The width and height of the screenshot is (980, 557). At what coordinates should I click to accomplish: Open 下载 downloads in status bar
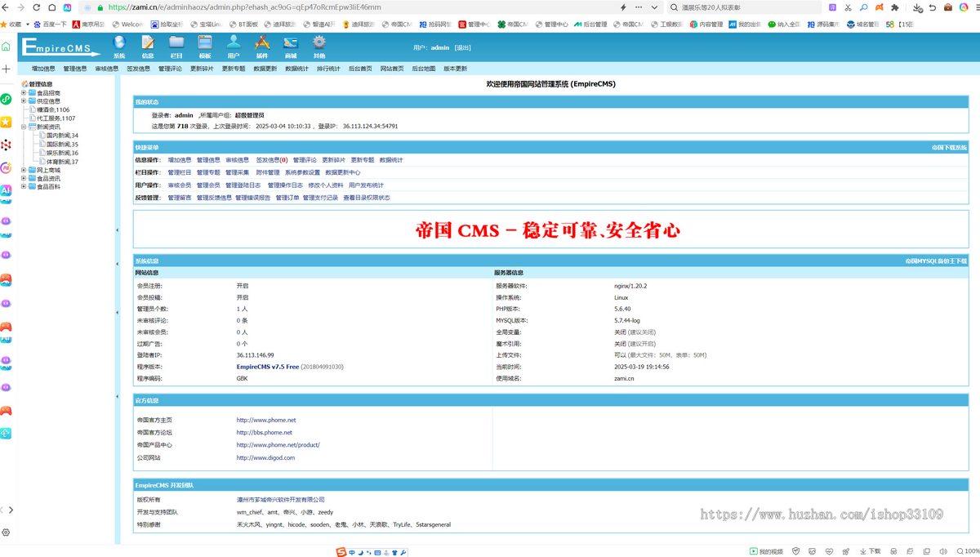point(870,551)
